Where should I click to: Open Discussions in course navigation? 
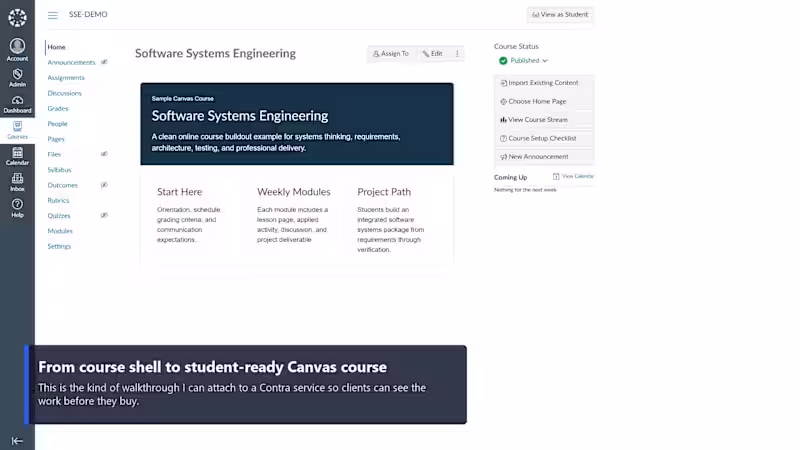[64, 93]
